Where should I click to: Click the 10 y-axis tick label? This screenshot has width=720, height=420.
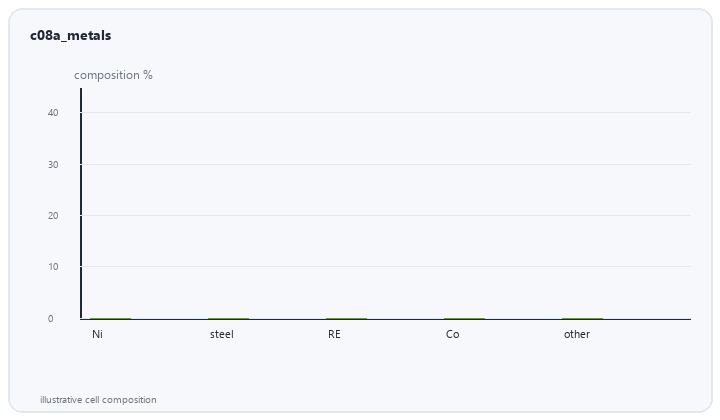(x=53, y=266)
